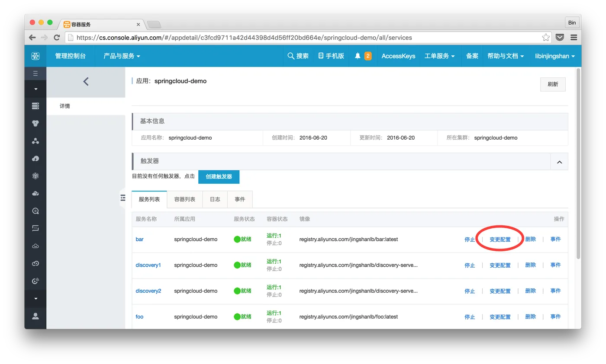Click 事件 in the discovery2 row
This screenshot has height=364, width=606.
tap(555, 291)
